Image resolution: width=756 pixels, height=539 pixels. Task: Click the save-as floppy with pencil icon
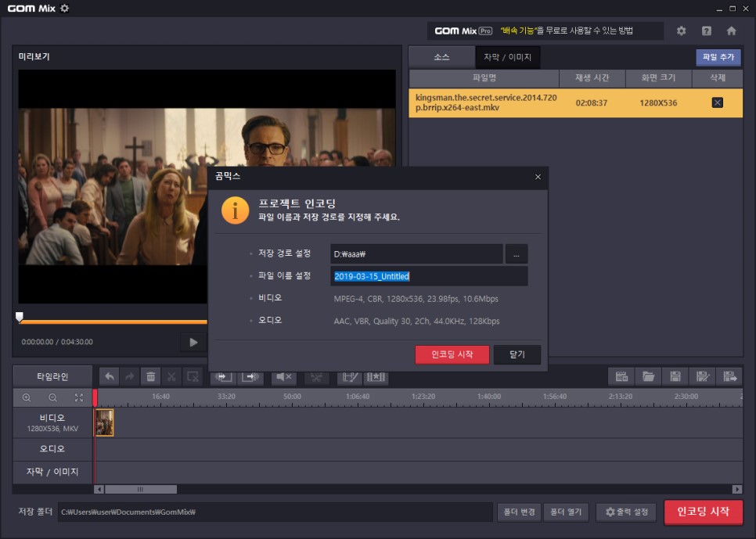click(703, 376)
